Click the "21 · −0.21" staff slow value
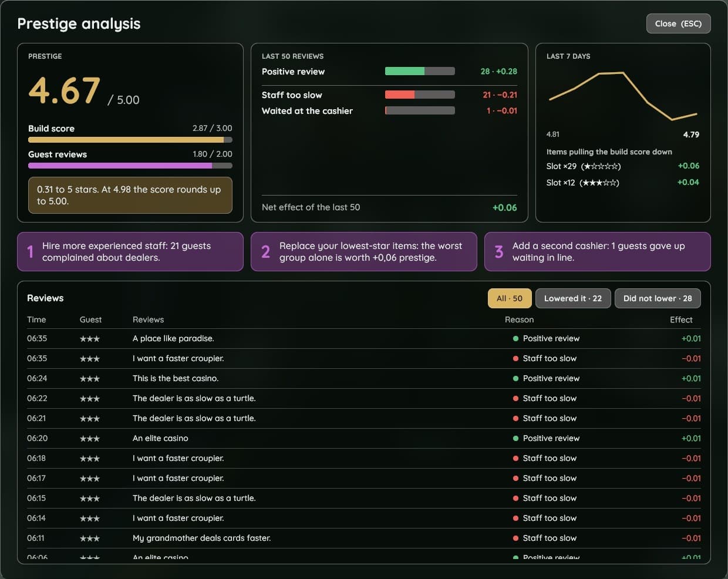Screen dimensions: 728x579 500,95
